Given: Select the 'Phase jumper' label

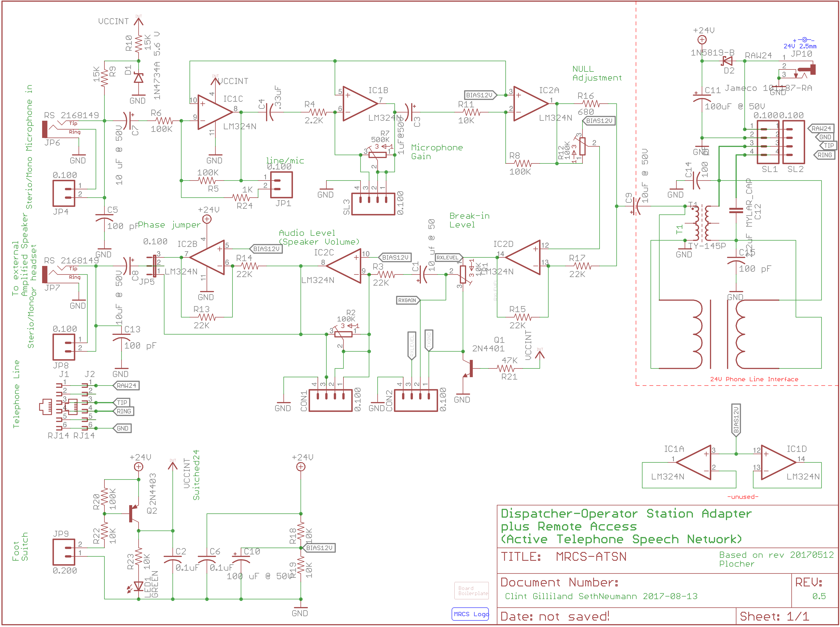Looking at the screenshot, I should point(169,225).
